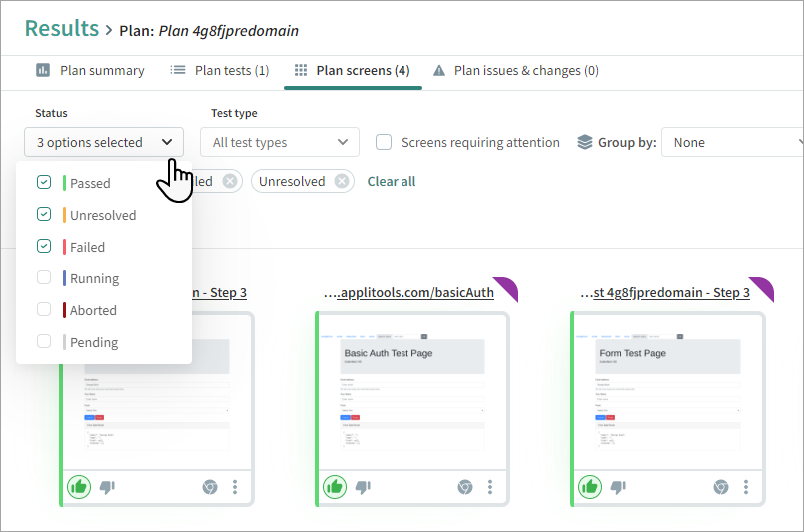804x532 pixels.
Task: Click thumbs down on Basic Auth screen
Action: tap(364, 487)
